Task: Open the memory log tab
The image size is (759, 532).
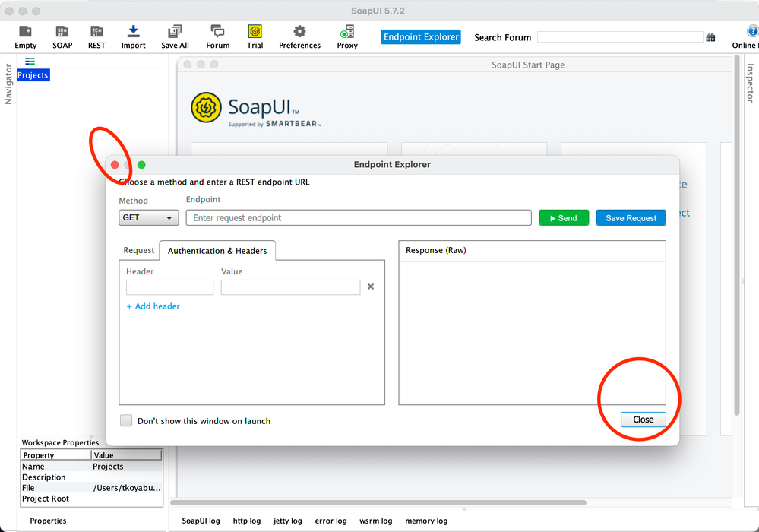Action: coord(426,521)
